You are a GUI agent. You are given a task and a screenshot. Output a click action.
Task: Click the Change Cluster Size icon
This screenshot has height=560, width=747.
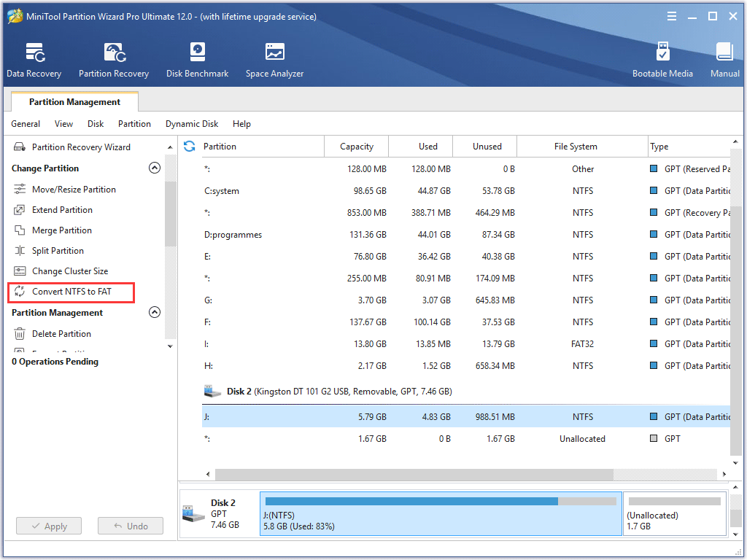20,271
